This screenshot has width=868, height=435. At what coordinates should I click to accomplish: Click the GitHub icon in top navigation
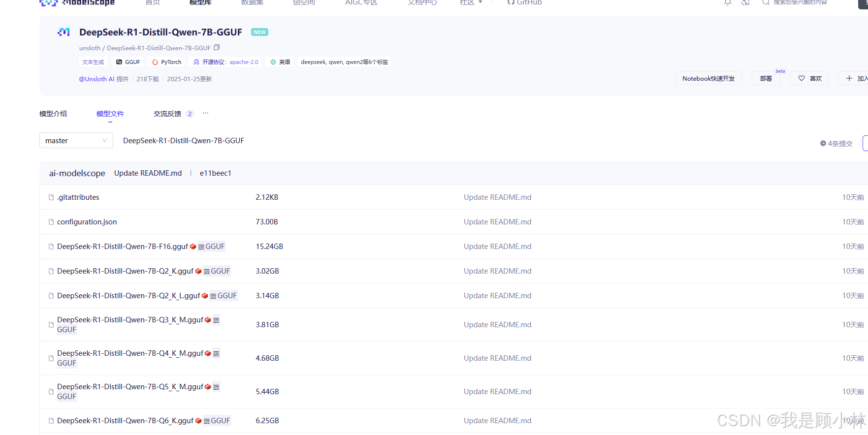[511, 2]
